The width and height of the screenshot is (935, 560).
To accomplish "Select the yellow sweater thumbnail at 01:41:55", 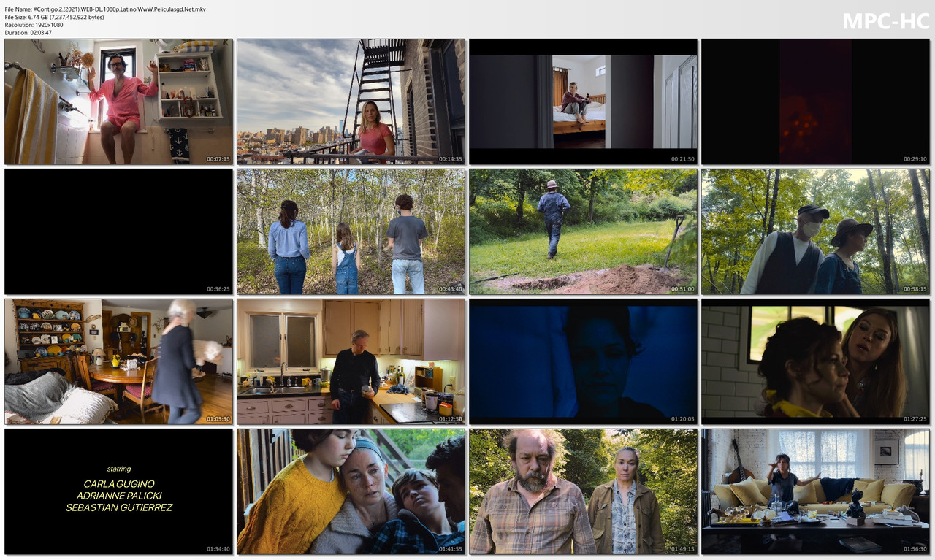I will 351,491.
